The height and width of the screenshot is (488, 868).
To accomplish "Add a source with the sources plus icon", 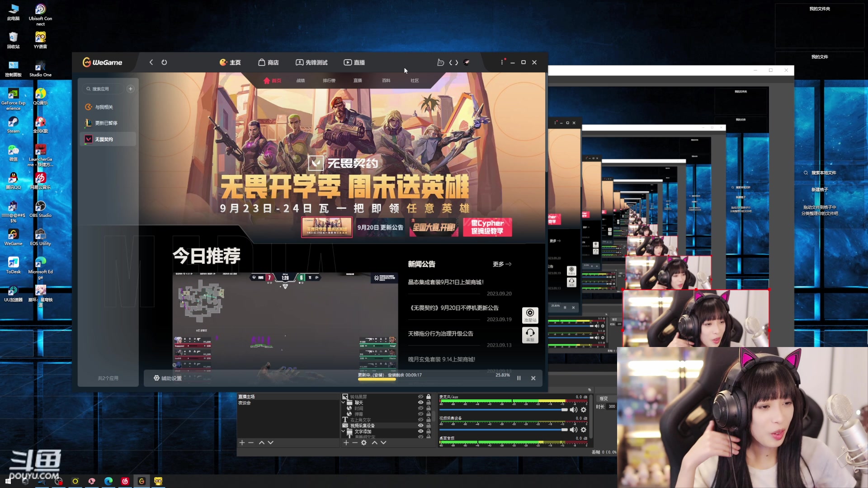I will (346, 443).
